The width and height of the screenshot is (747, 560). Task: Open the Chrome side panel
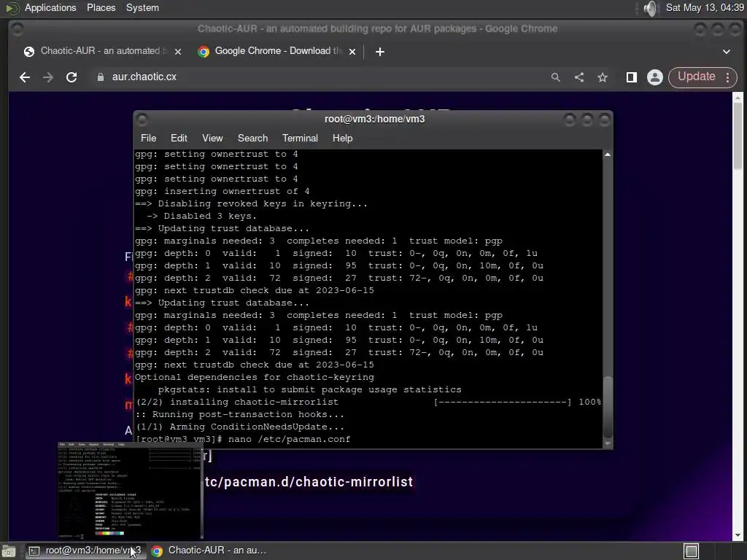(x=632, y=77)
